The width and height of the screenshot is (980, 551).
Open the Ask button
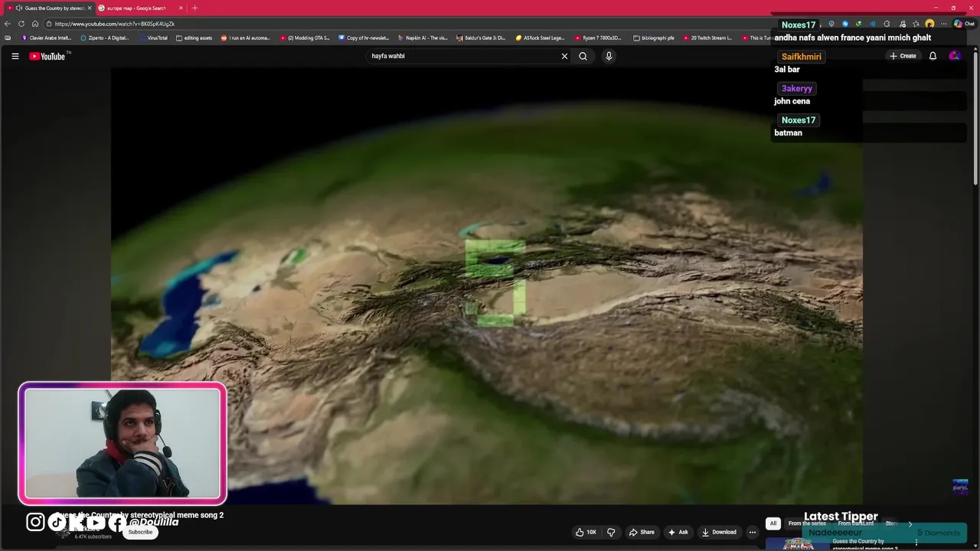click(x=678, y=532)
